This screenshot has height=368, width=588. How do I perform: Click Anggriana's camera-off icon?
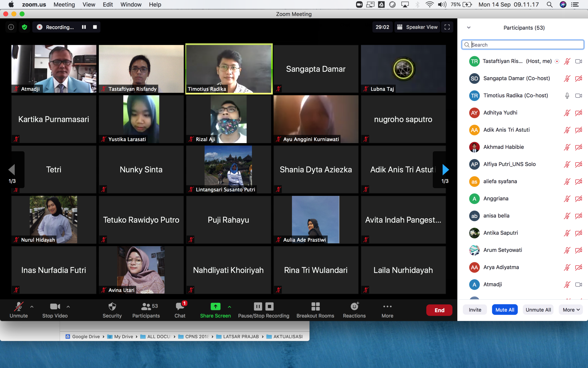pyautogui.click(x=579, y=198)
